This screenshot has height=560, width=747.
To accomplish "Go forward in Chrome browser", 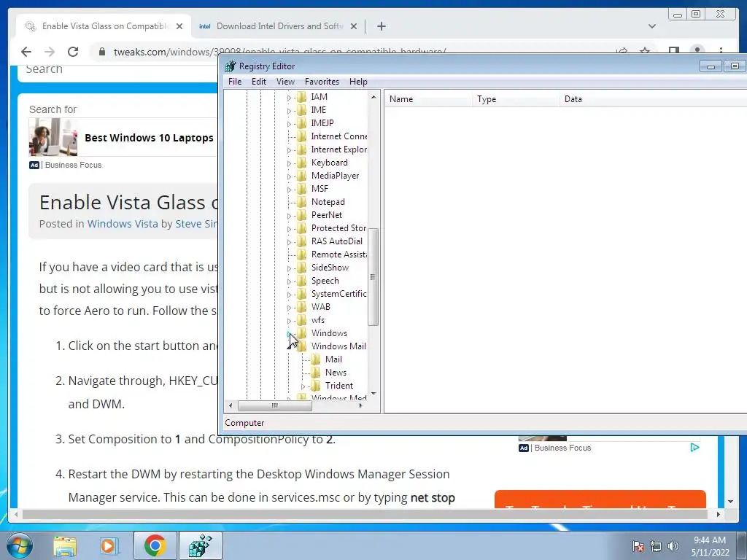I will pyautogui.click(x=50, y=52).
